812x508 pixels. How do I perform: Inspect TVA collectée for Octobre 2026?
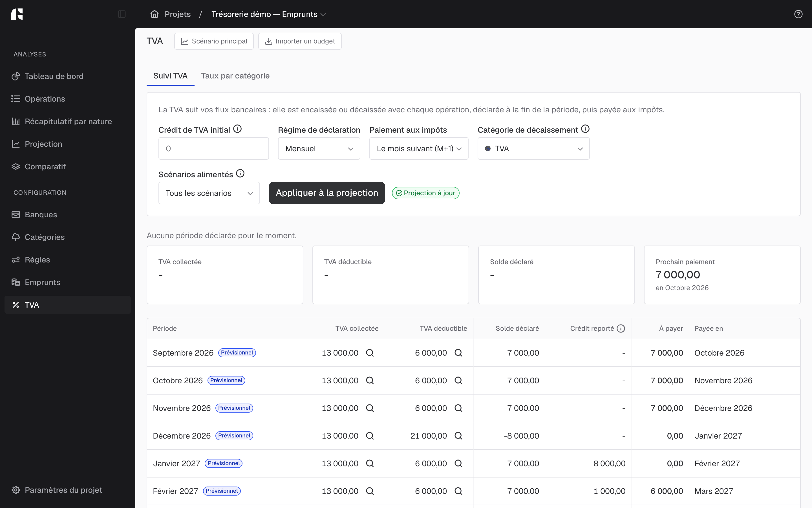[x=370, y=380]
